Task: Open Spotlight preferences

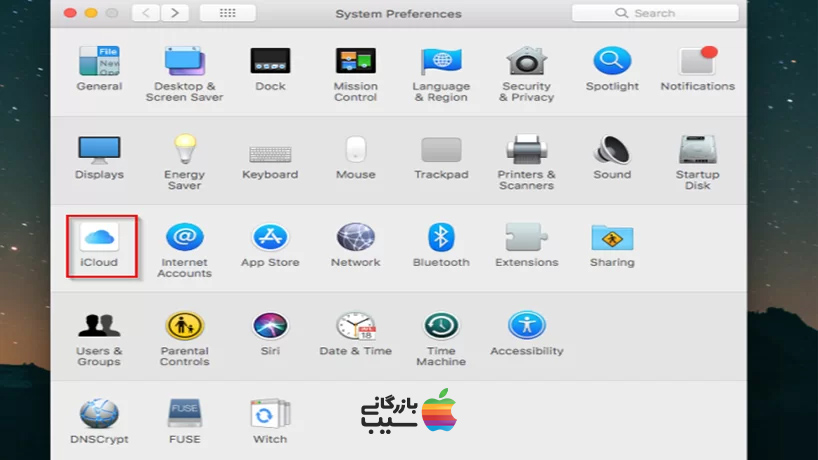Action: (612, 68)
